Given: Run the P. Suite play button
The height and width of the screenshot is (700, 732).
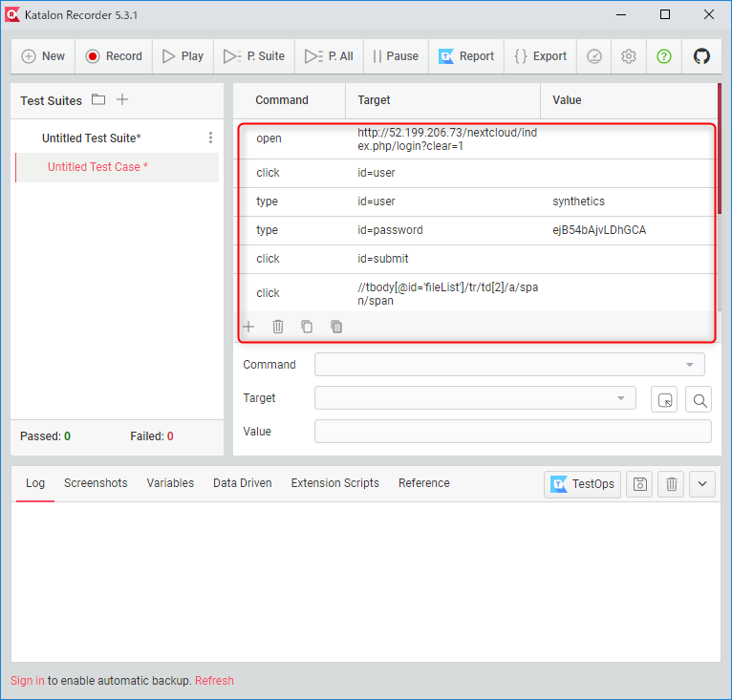Looking at the screenshot, I should pos(254,56).
